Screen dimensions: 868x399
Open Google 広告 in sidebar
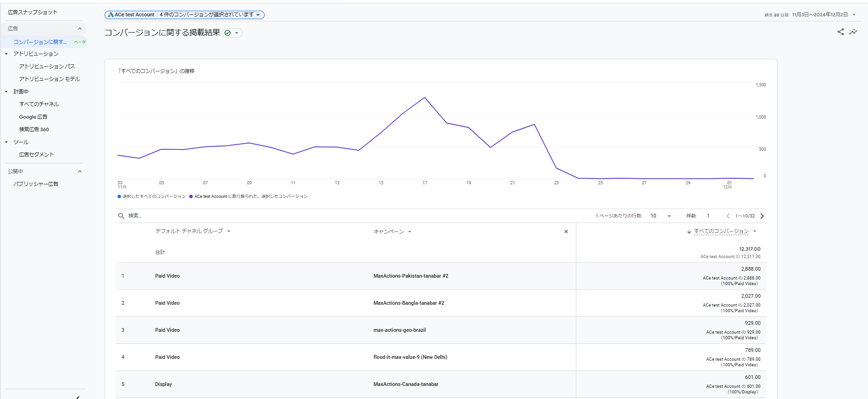click(33, 117)
